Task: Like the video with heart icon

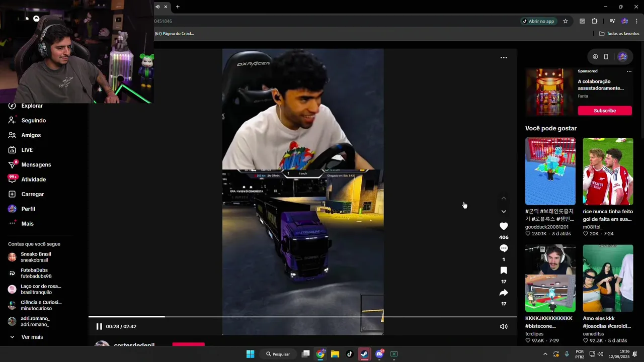Action: 504,226
